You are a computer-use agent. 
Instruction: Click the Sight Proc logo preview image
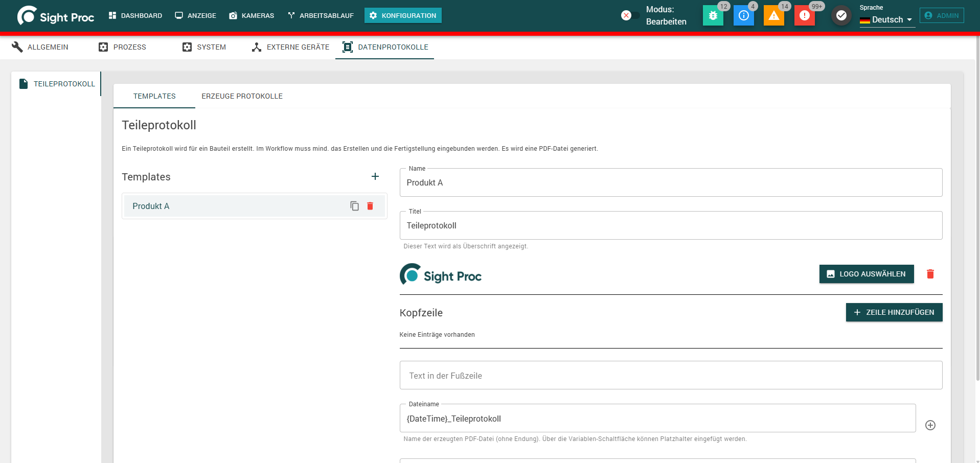[x=441, y=274]
